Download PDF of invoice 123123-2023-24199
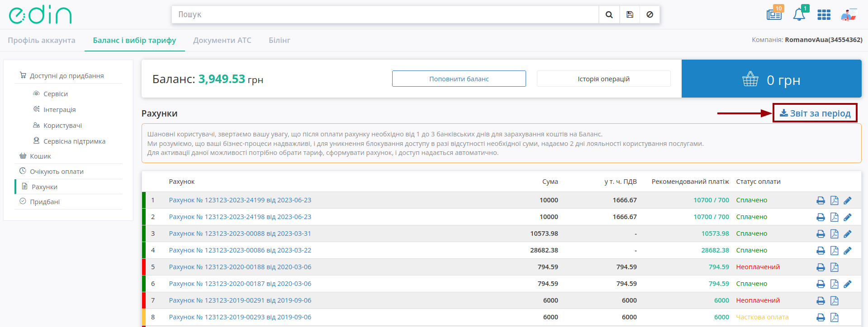 [x=835, y=201]
